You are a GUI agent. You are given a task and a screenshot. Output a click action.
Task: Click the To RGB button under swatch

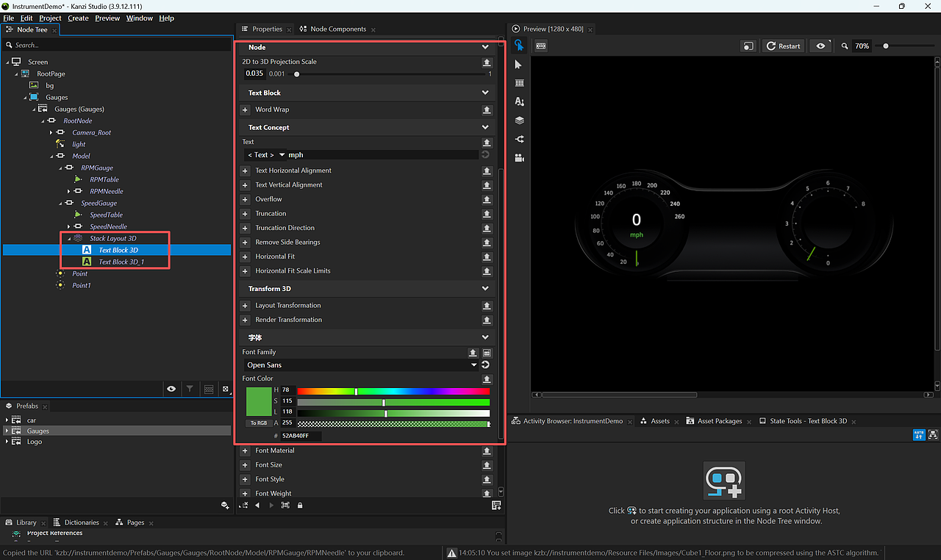(x=258, y=423)
